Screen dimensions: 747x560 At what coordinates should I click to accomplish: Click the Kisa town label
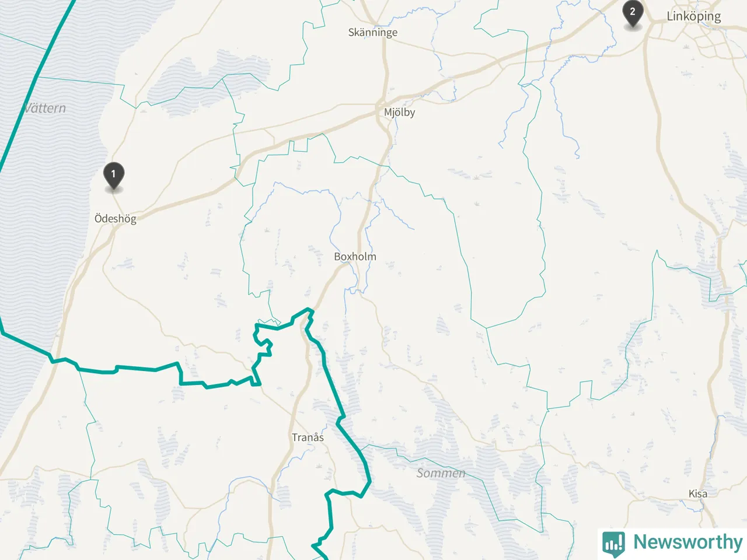click(698, 494)
